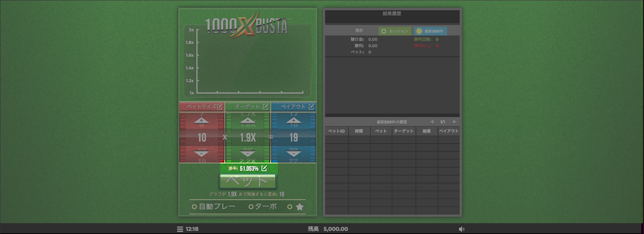644x234 pixels.
Task: Click the ペイアウト column header in history table
Action: (449, 131)
